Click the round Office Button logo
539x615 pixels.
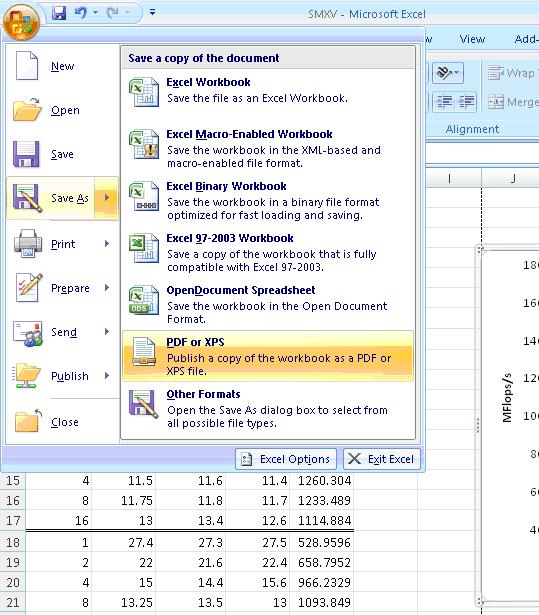21,22
